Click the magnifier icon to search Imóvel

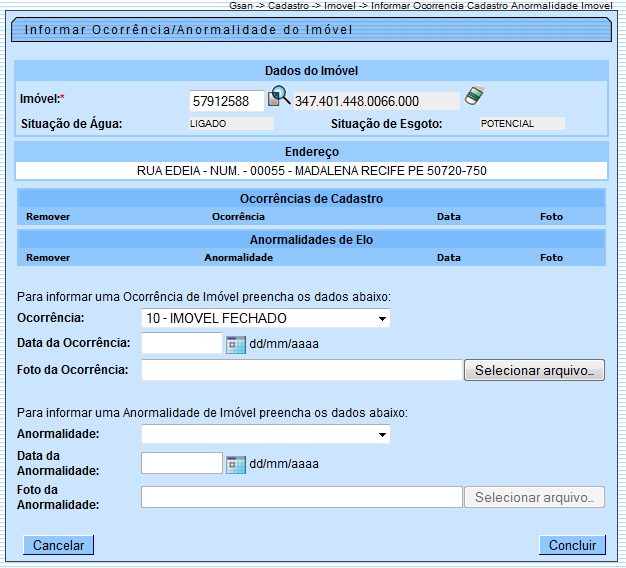279,97
